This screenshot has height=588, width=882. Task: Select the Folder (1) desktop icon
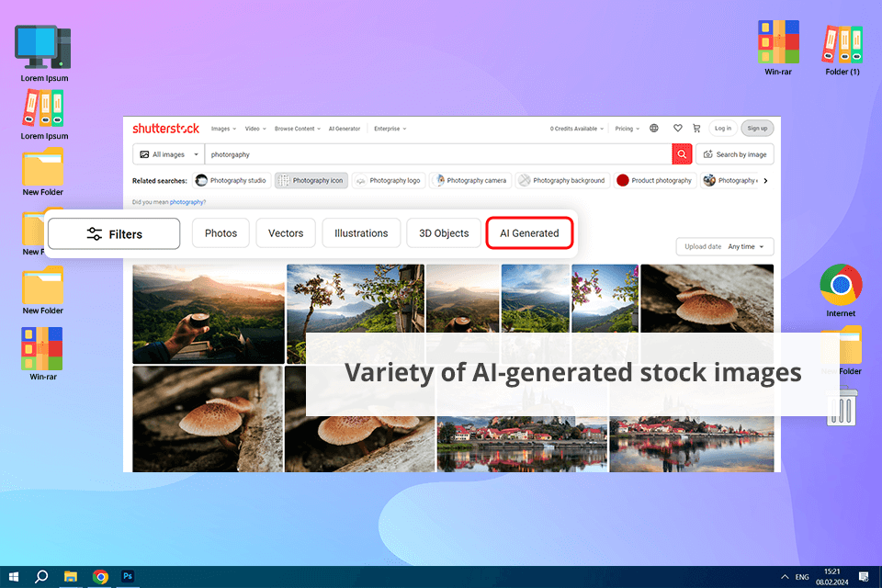coord(842,51)
